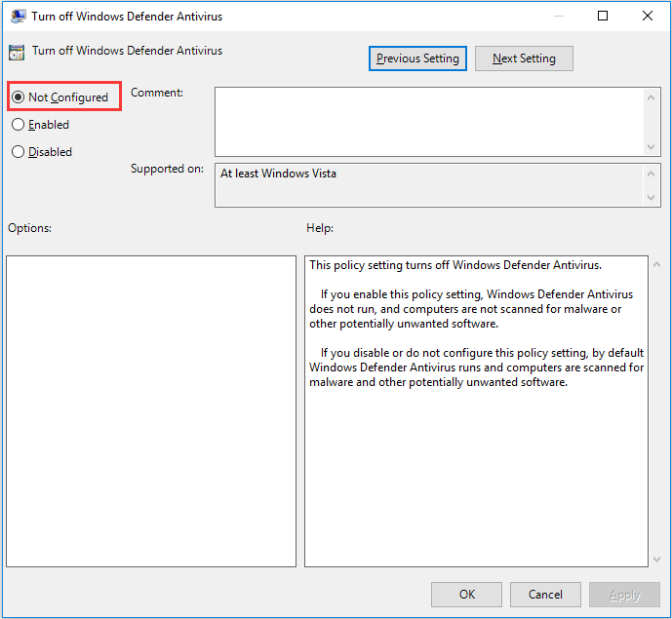Image resolution: width=672 pixels, height=619 pixels.
Task: Click the Comment box scroll up arrow
Action: (x=651, y=97)
